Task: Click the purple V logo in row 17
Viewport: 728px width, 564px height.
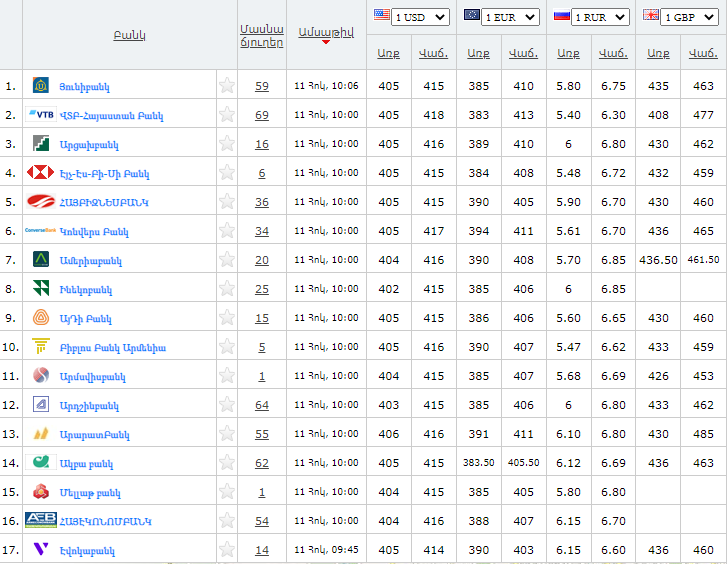Action: [41, 549]
